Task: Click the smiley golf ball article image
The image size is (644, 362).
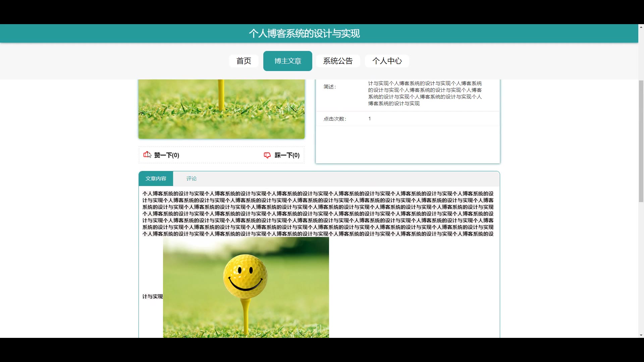Action: pyautogui.click(x=246, y=287)
